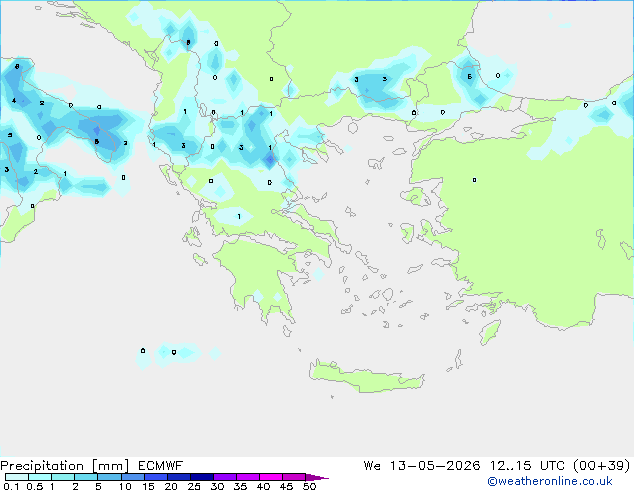Screen dimensions: 634x490
Task: Click the legend swatch between 2 and 5
Action: click(x=86, y=477)
